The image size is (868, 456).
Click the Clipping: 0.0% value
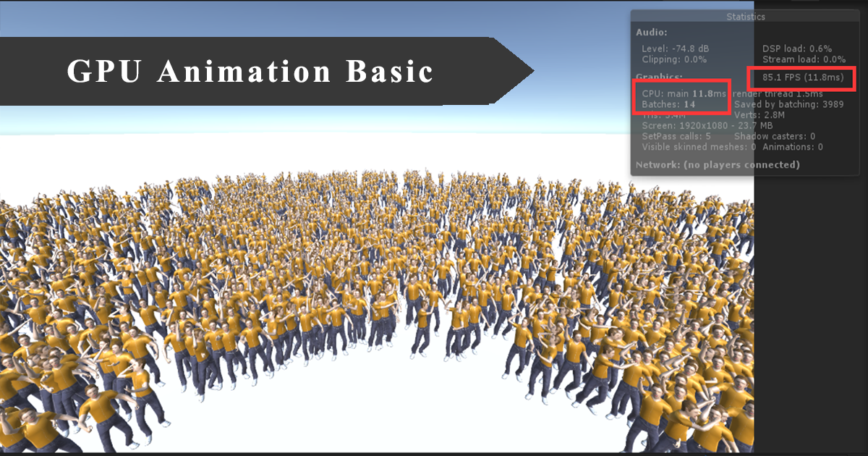coord(674,59)
